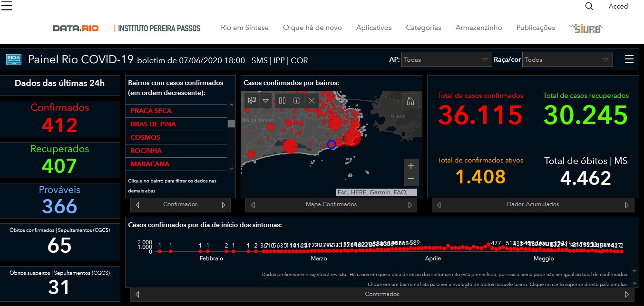Click the neighborhood list scrollbar thumb
This screenshot has width=644, height=306.
[231, 124]
